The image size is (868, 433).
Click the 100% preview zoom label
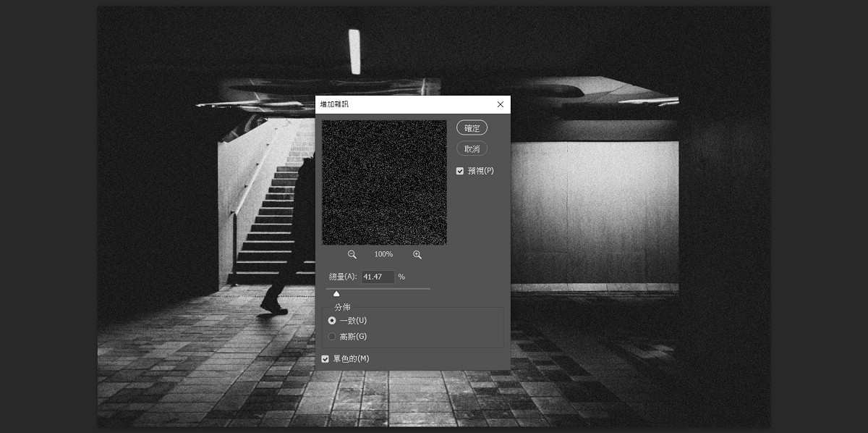383,255
